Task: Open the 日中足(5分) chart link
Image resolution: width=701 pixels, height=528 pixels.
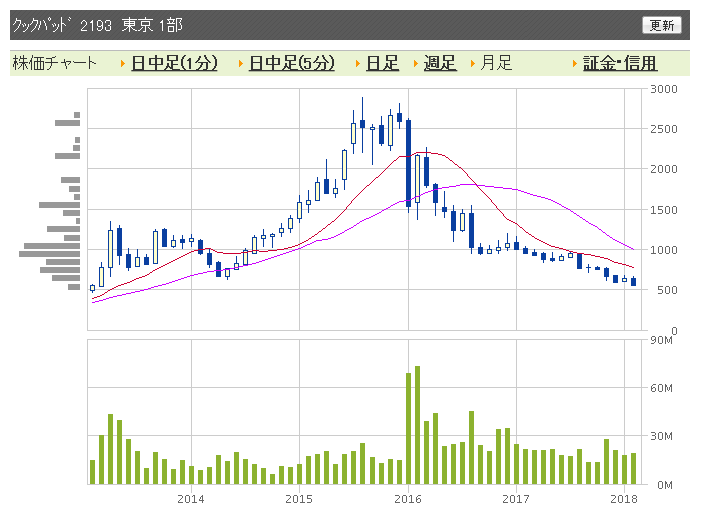Action: point(291,63)
